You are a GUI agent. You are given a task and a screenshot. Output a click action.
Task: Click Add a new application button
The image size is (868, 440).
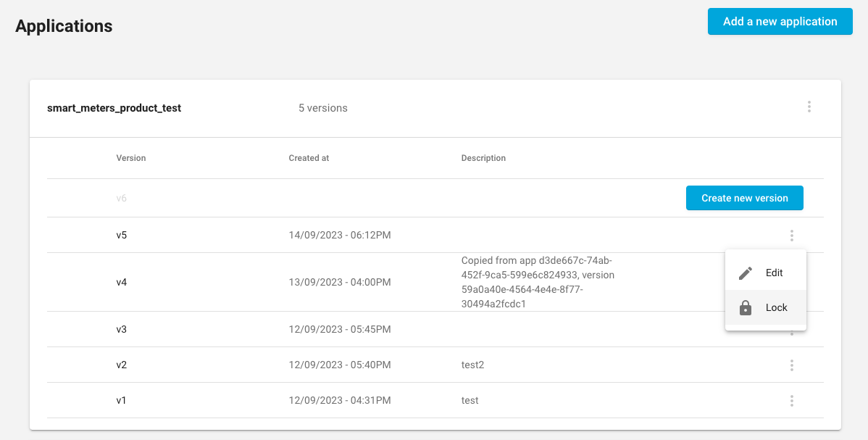(780, 22)
